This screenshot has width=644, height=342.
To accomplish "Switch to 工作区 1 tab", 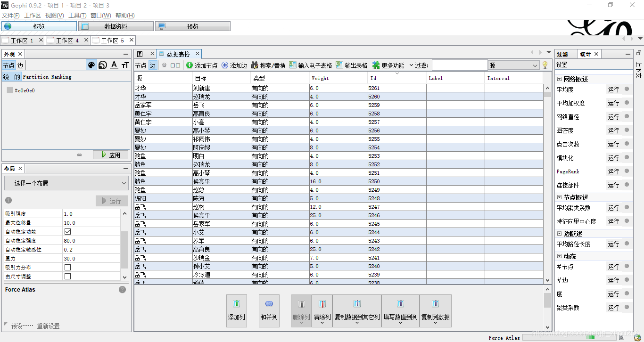I will [x=22, y=41].
